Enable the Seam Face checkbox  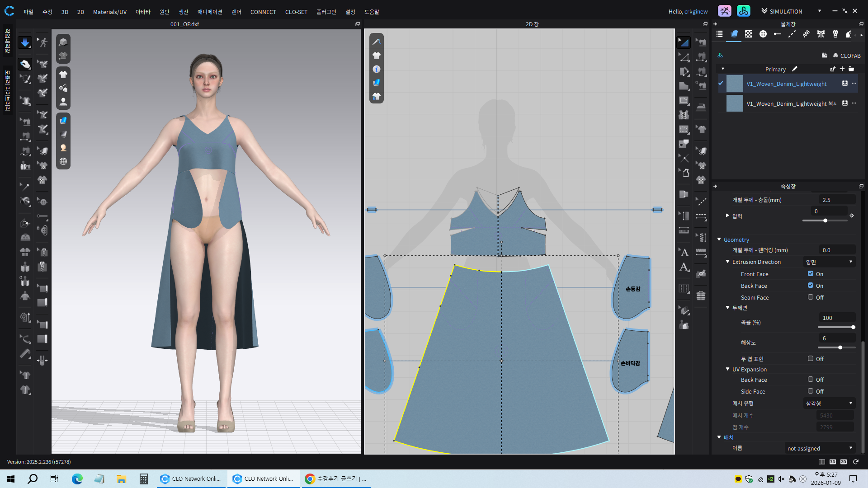(x=811, y=297)
